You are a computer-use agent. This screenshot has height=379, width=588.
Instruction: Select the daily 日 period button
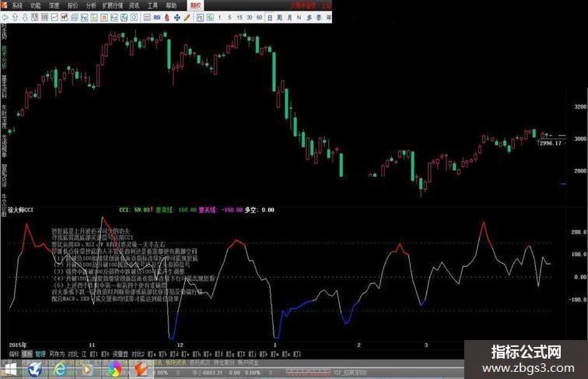point(269,17)
